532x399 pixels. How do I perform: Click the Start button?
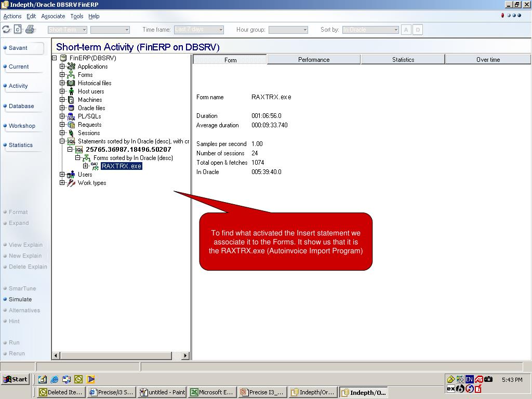click(x=16, y=379)
